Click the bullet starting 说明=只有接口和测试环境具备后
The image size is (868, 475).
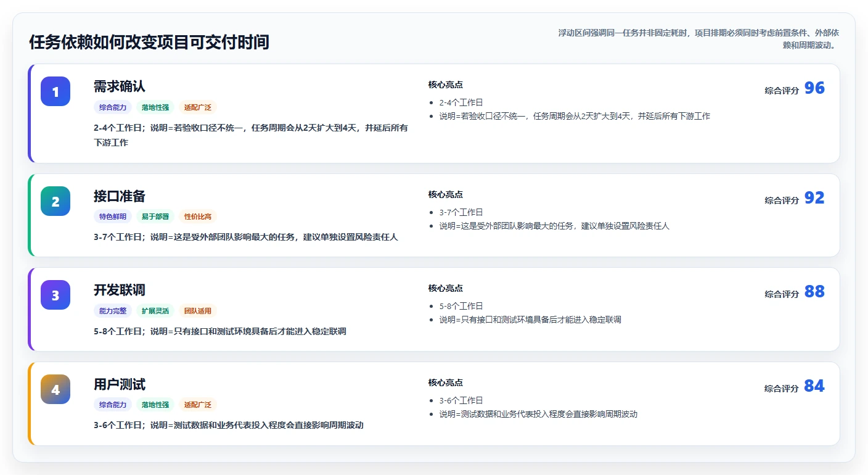[530, 320]
